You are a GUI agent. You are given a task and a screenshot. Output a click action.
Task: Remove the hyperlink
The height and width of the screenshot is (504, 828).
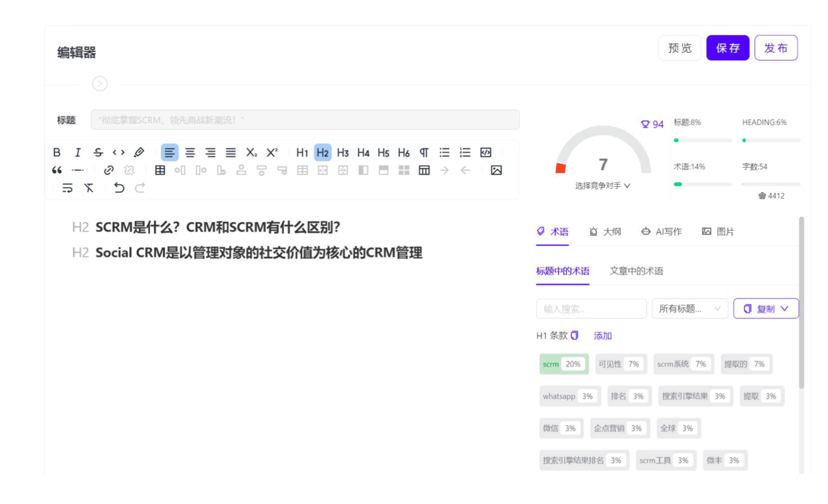click(x=129, y=170)
